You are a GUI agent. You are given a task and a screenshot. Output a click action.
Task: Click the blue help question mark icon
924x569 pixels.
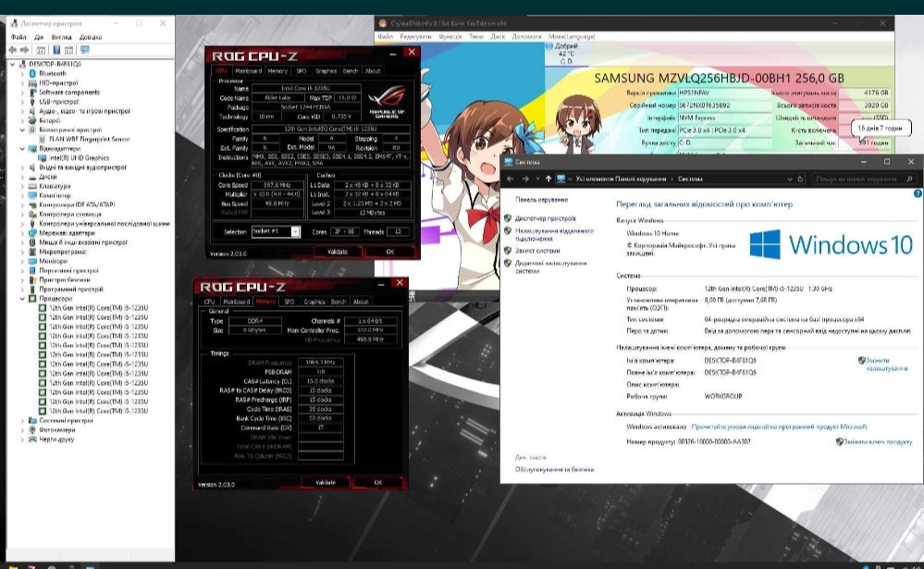tap(917, 194)
